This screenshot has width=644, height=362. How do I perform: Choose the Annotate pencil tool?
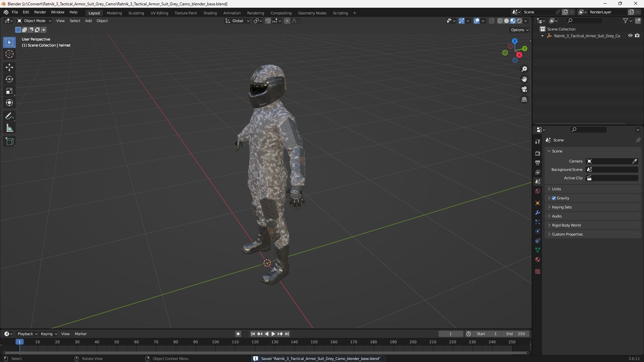[x=9, y=116]
